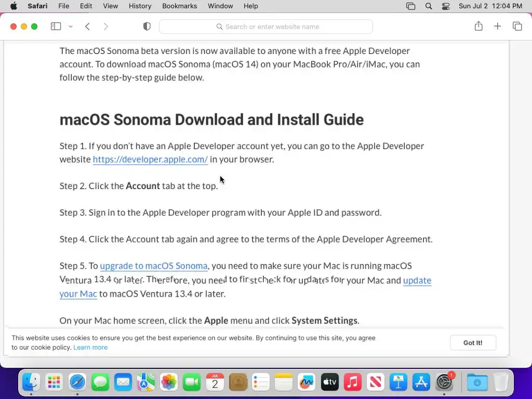Open the Bookmarks menu
Screen dimensions: 532x399
pos(179,6)
